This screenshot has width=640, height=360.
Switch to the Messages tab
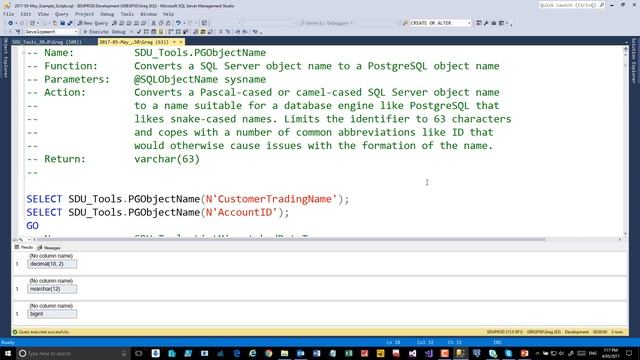point(49,248)
